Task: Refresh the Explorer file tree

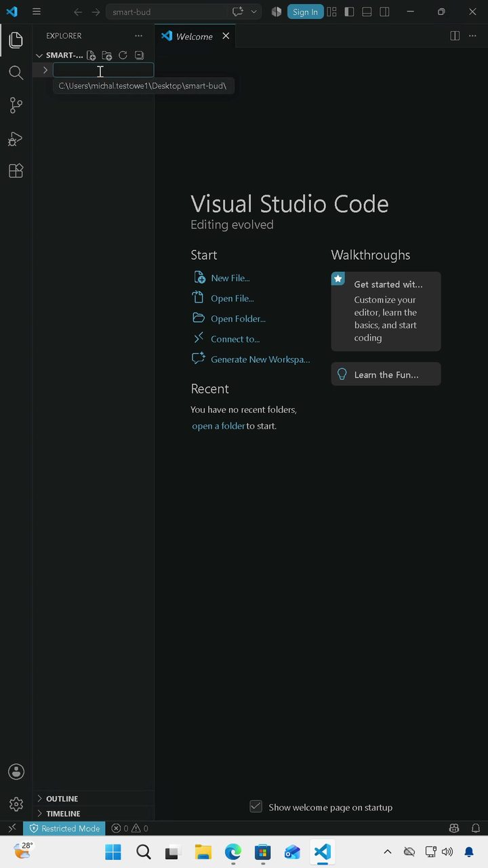Action: click(x=123, y=56)
